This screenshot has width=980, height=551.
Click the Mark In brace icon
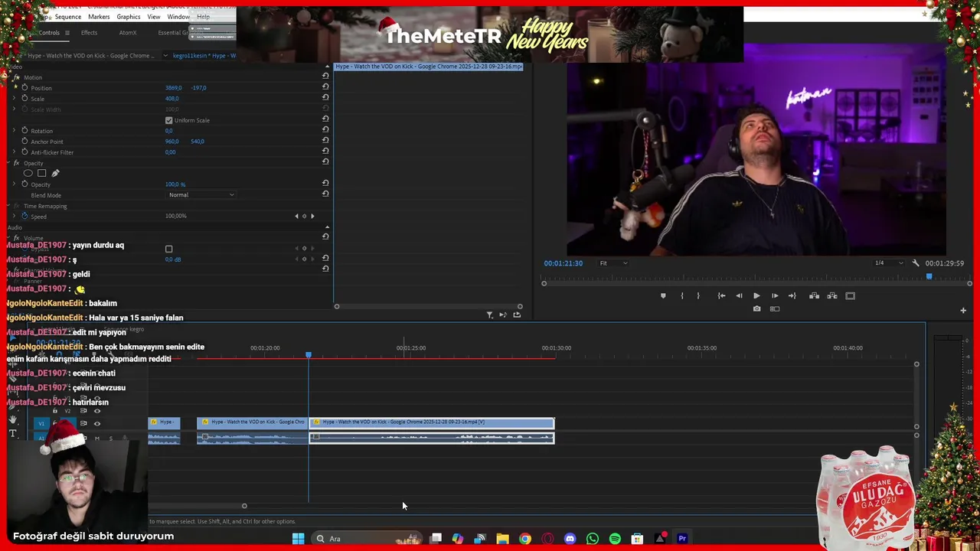pos(681,295)
